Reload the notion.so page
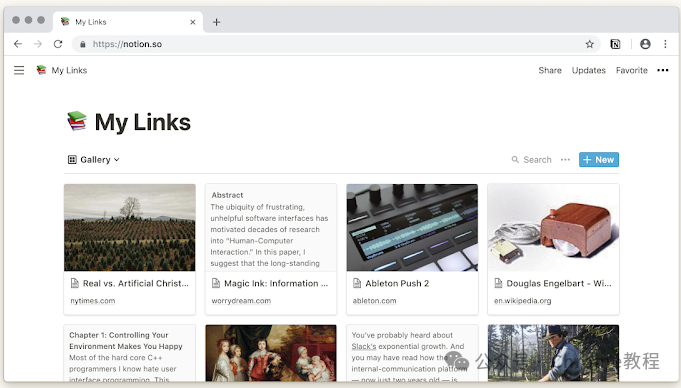This screenshot has height=388, width=681. [x=58, y=44]
